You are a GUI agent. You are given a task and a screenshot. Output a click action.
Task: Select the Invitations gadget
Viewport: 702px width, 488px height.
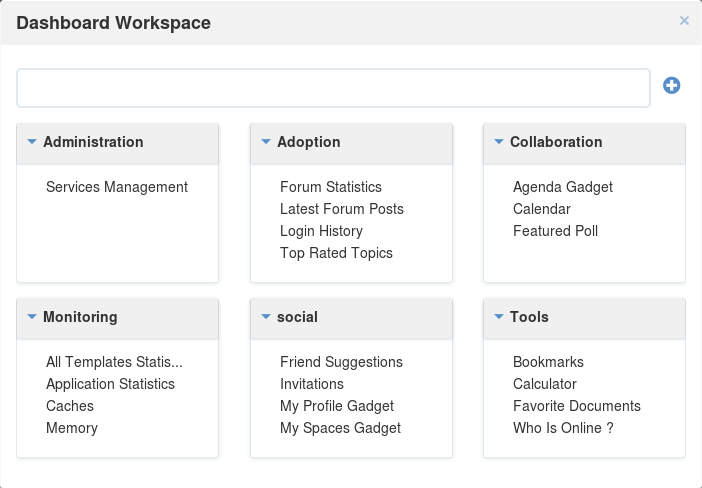pyautogui.click(x=312, y=384)
